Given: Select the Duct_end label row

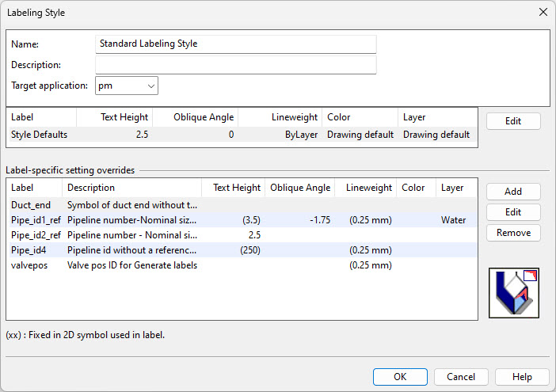Looking at the screenshot, I should [32, 206].
